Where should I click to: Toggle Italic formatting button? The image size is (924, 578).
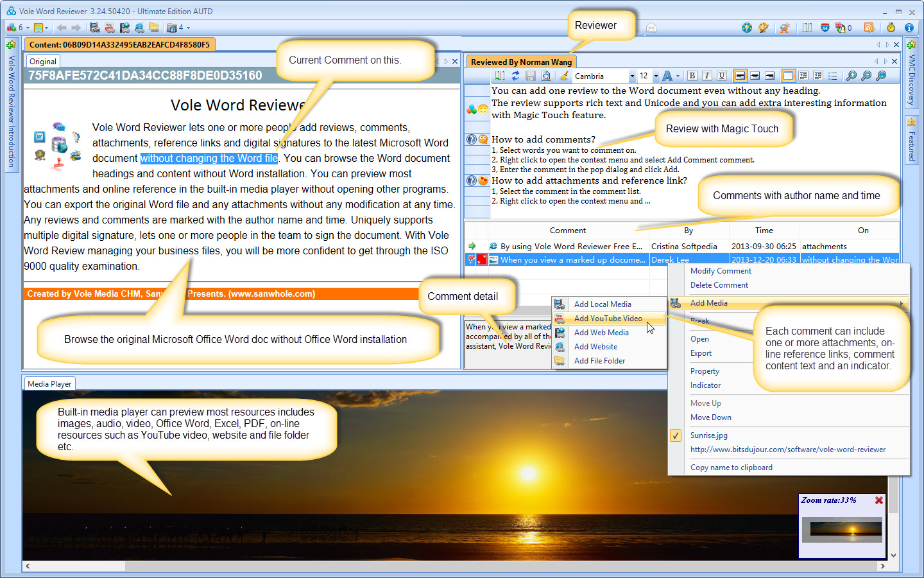click(x=706, y=76)
